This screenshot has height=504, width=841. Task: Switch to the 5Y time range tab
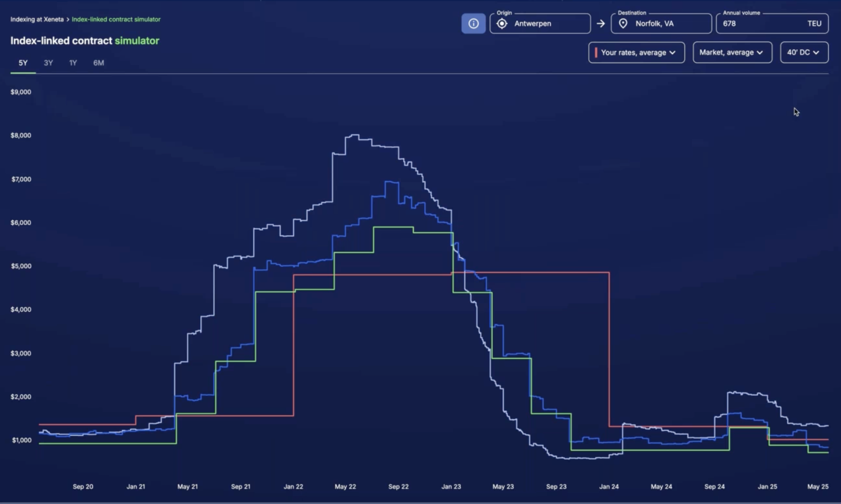(x=23, y=63)
